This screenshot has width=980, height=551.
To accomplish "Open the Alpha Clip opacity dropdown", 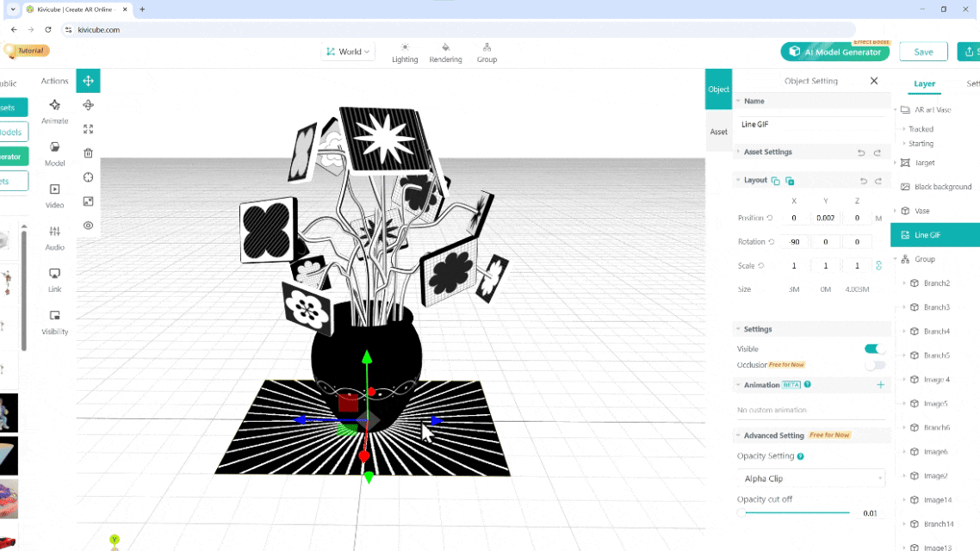I will coord(810,479).
